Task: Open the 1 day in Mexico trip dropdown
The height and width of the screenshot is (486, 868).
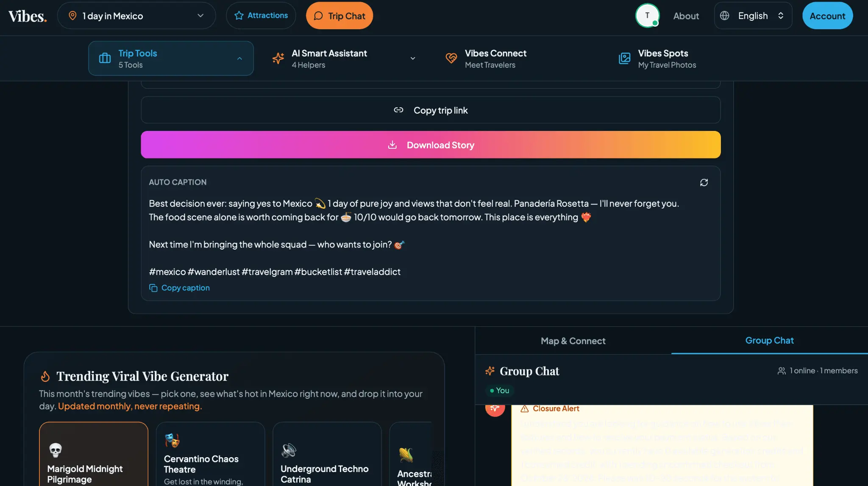Action: tap(136, 16)
